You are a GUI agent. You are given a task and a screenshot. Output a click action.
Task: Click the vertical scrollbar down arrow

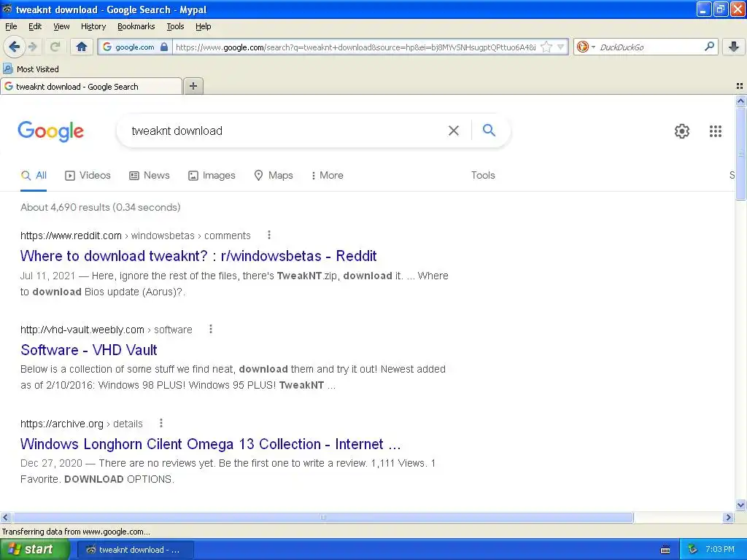(740, 505)
